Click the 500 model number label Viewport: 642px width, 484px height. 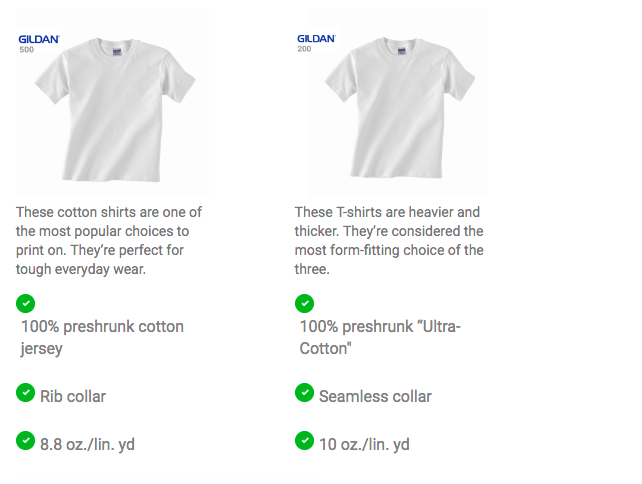27,50
